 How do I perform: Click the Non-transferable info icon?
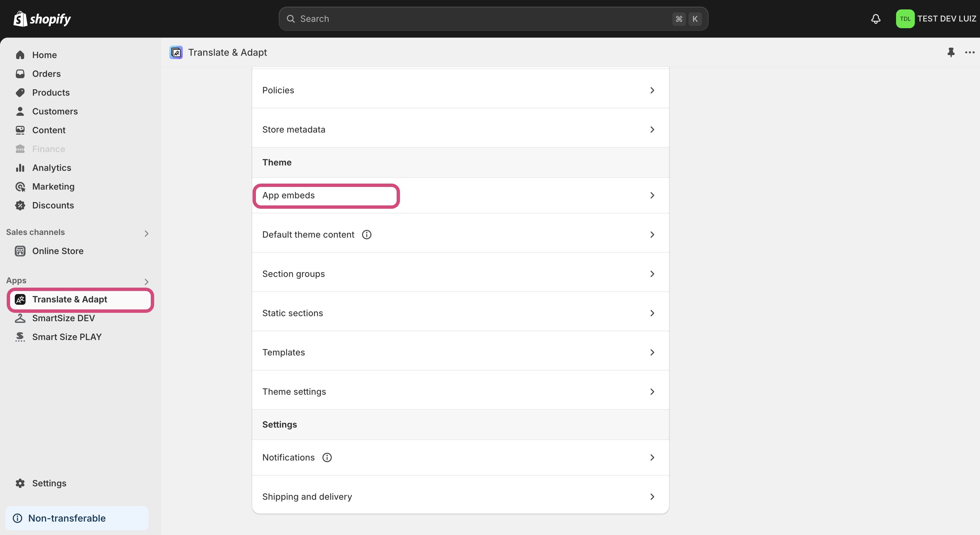point(17,518)
